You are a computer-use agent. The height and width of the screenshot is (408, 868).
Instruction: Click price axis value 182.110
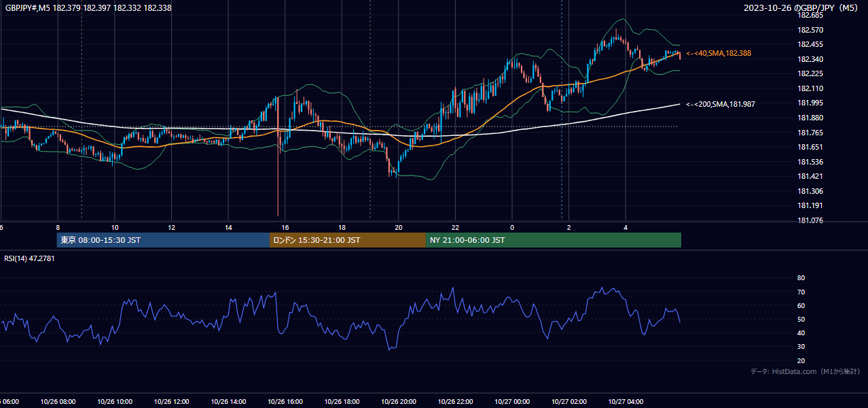coord(811,88)
